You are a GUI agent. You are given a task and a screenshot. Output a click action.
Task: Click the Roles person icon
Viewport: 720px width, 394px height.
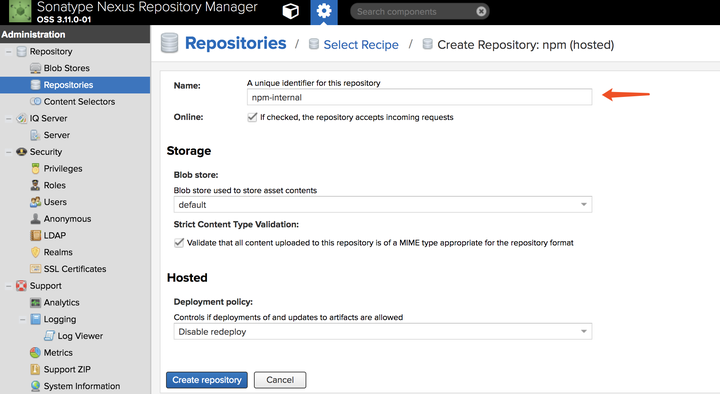click(35, 185)
